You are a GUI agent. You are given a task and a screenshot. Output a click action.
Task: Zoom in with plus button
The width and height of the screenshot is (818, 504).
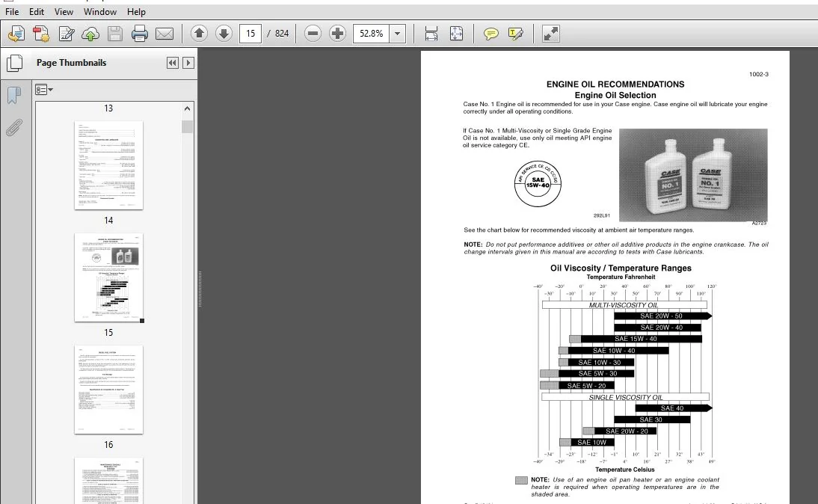click(x=337, y=34)
